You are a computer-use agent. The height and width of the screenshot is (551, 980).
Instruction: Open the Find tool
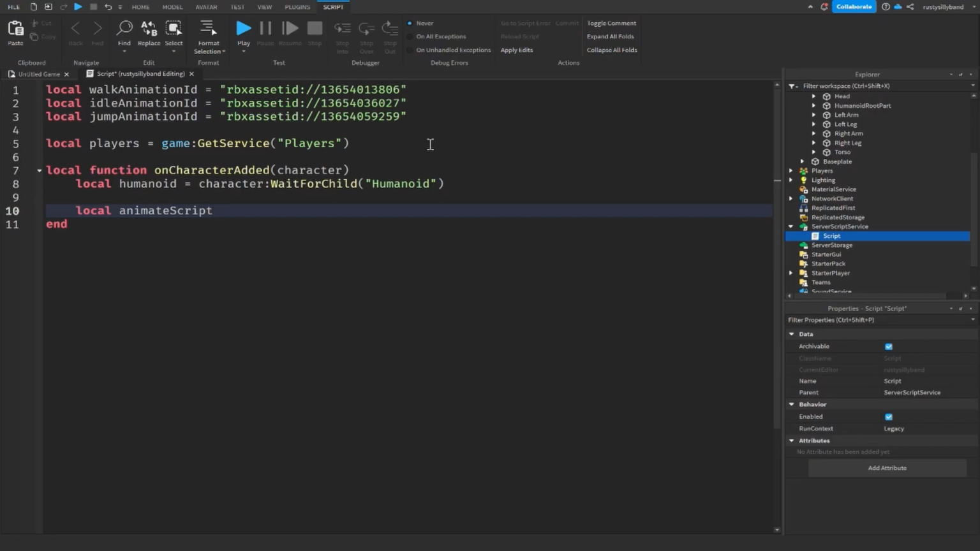pos(124,29)
